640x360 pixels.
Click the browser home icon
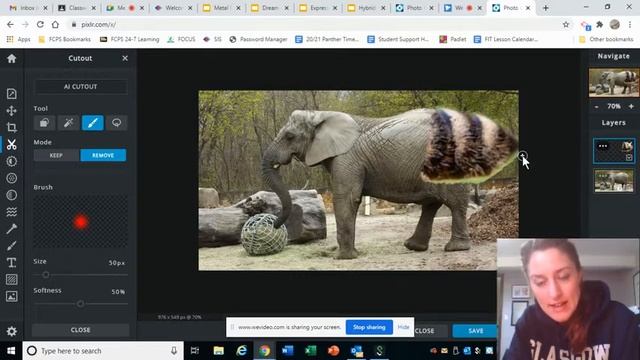[55, 24]
